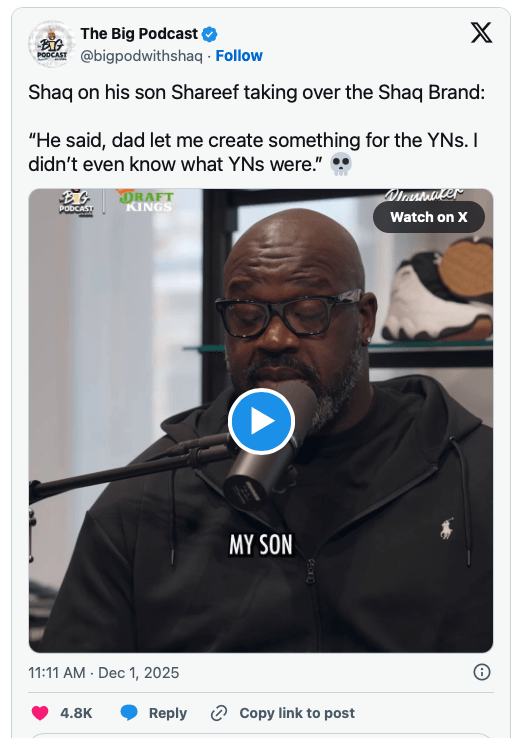The width and height of the screenshot is (524, 738).
Task: Click the X logo icon
Action: pyautogui.click(x=481, y=32)
